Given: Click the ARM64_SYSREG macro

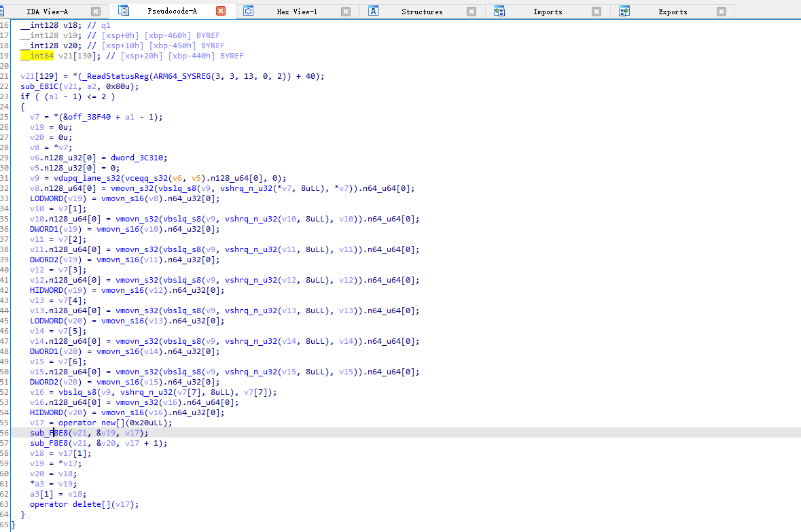Looking at the screenshot, I should coord(182,76).
